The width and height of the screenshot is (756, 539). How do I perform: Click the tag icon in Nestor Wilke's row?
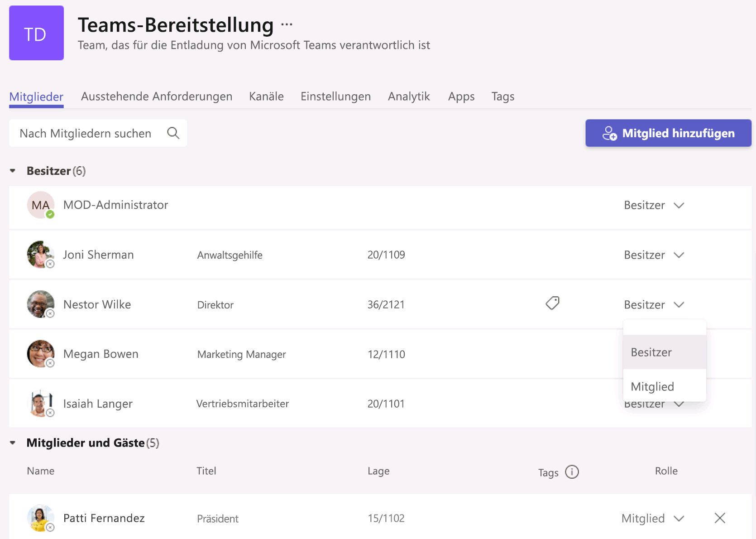[x=552, y=303]
